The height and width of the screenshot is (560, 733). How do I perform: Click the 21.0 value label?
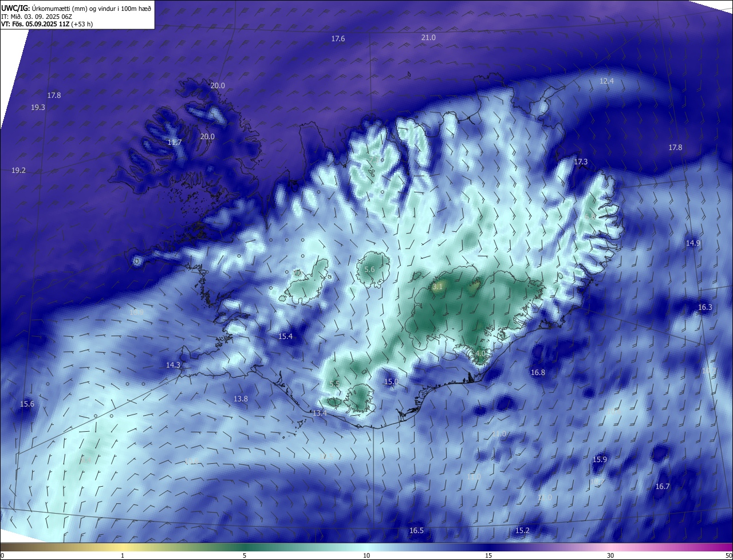pos(428,37)
